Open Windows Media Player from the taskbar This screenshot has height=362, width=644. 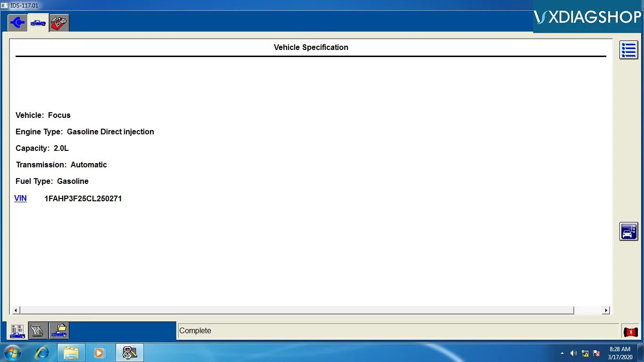pyautogui.click(x=99, y=353)
